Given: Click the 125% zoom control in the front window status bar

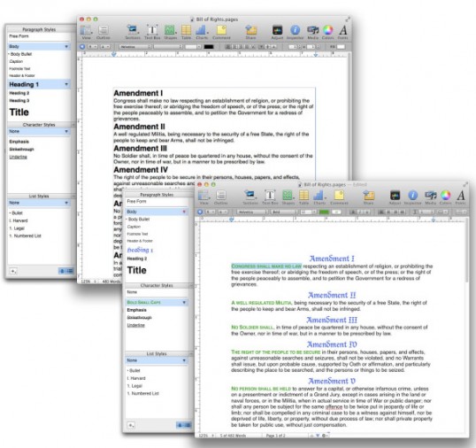Looking at the screenshot, I should coord(205,436).
